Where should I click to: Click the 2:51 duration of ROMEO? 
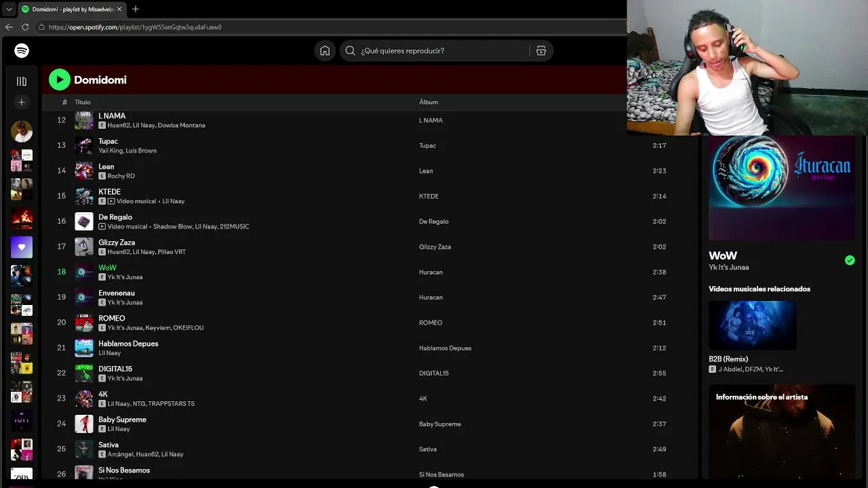(x=659, y=323)
